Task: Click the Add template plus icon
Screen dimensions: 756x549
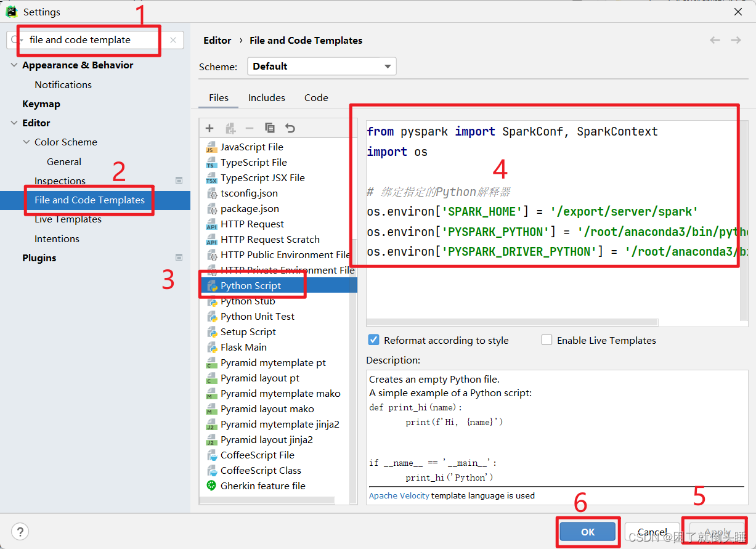Action: pyautogui.click(x=209, y=128)
